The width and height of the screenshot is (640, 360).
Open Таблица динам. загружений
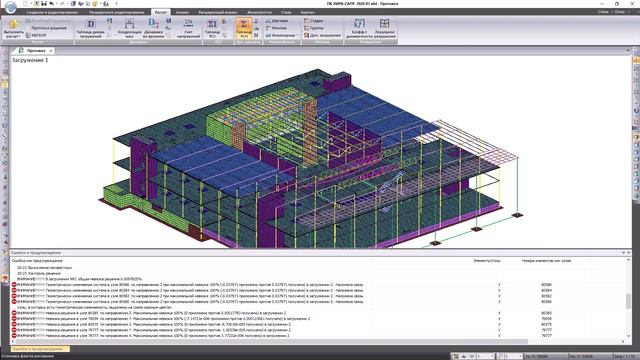pos(90,28)
